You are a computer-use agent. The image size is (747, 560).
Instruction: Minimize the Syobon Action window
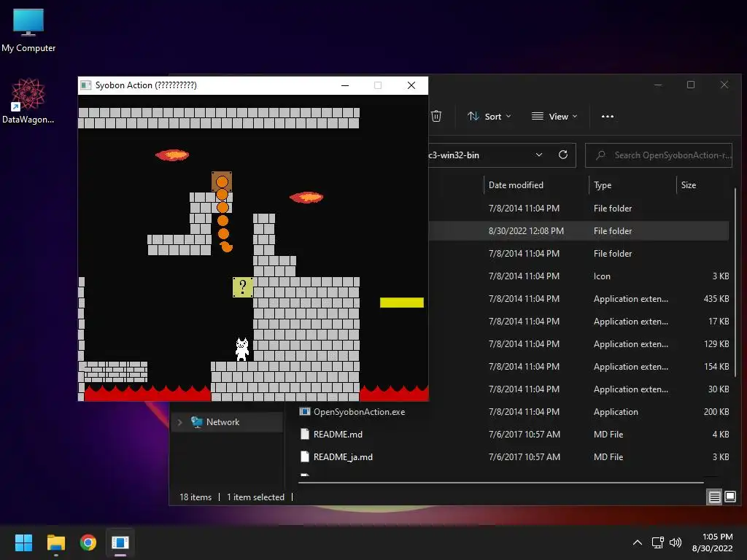(x=345, y=85)
